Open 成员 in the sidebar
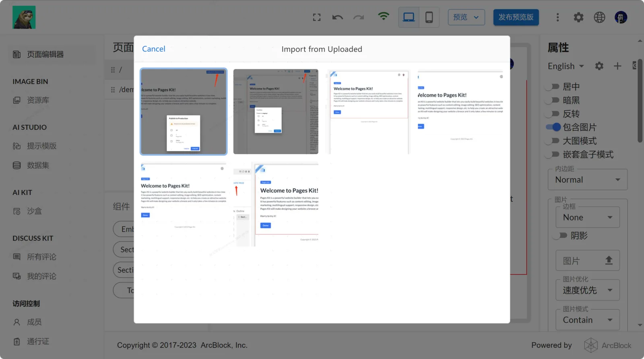This screenshot has height=359, width=644. [x=52, y=322]
